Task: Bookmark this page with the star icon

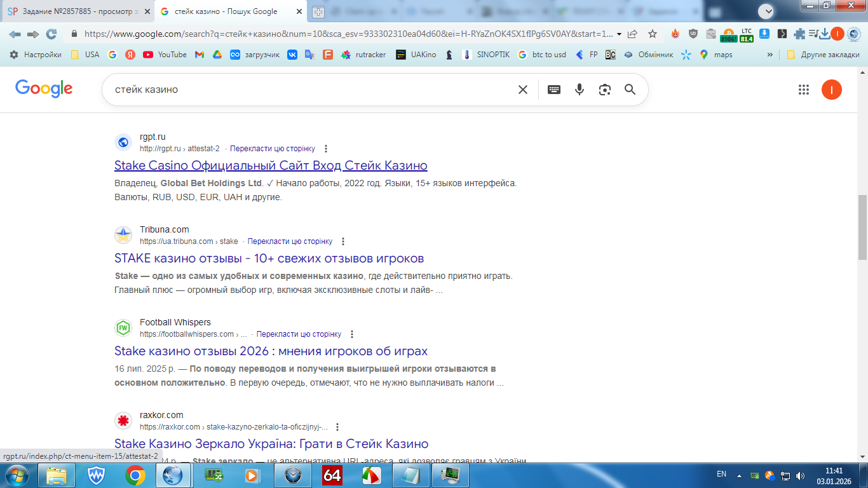Action: (653, 34)
